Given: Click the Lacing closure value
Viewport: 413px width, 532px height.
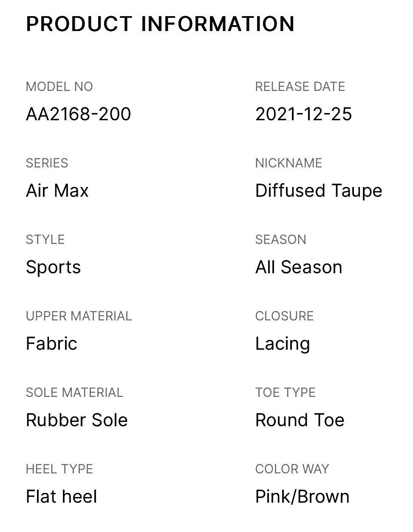Looking at the screenshot, I should pos(283,344).
